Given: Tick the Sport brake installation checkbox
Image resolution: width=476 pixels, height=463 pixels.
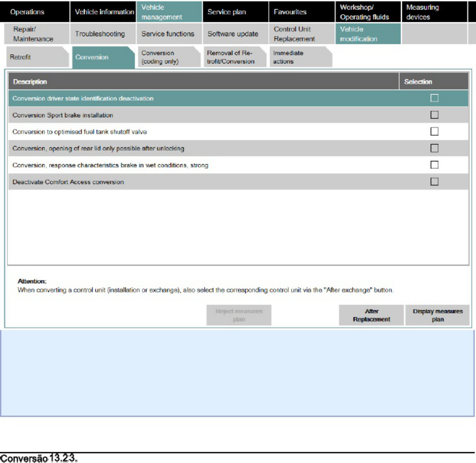Looking at the screenshot, I should (x=435, y=115).
